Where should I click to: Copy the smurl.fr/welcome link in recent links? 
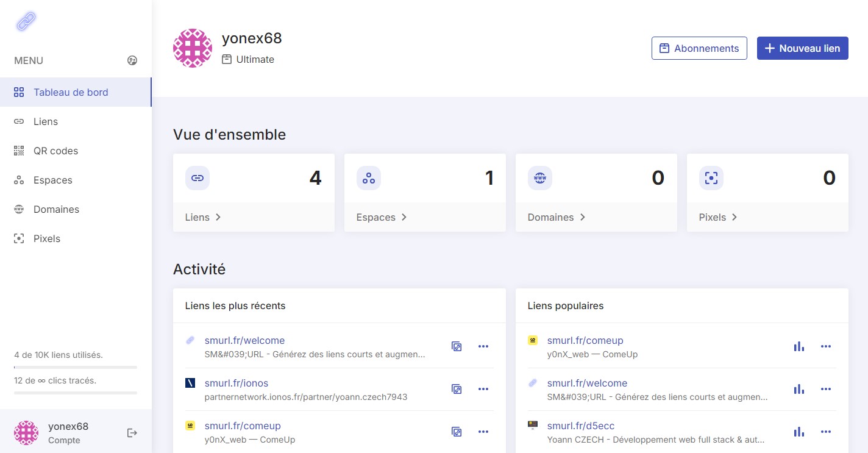pyautogui.click(x=457, y=346)
